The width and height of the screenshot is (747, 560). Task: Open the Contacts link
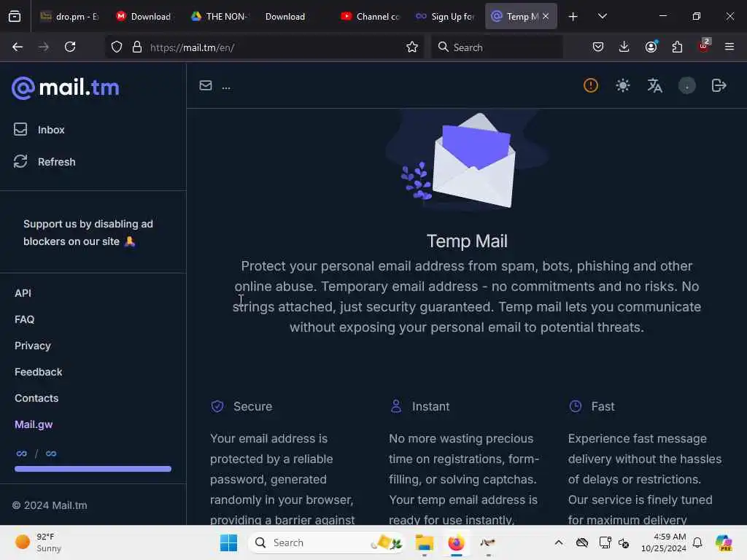tap(36, 398)
